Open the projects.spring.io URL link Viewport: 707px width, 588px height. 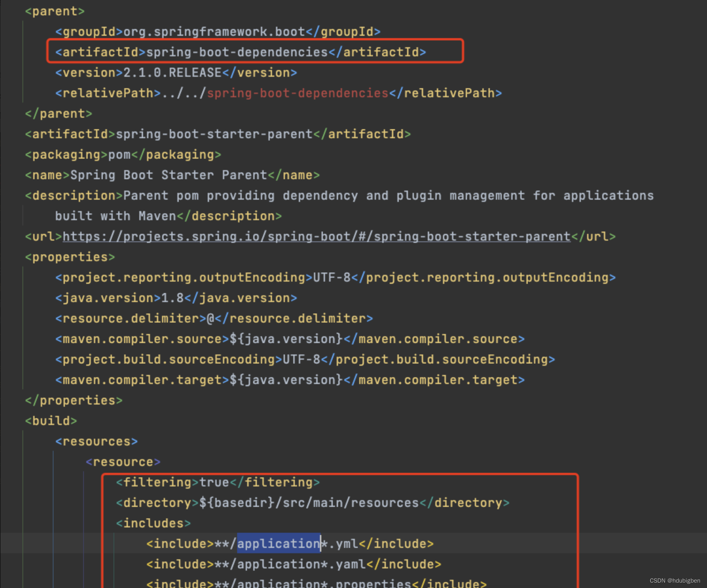pos(317,237)
